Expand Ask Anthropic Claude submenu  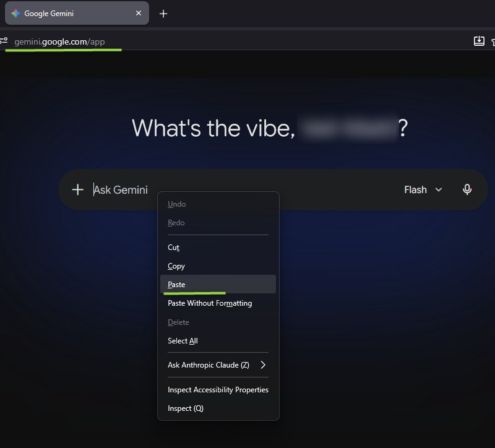pyautogui.click(x=218, y=365)
